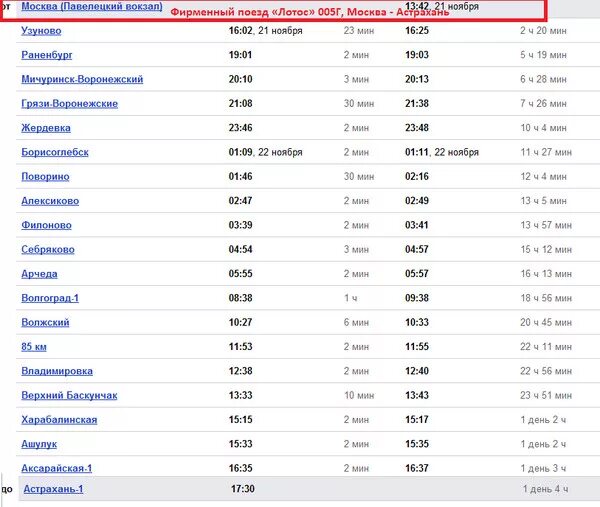The image size is (600, 507).
Task: Select Филоново travel time 13 ч 57 мин
Action: [x=546, y=225]
